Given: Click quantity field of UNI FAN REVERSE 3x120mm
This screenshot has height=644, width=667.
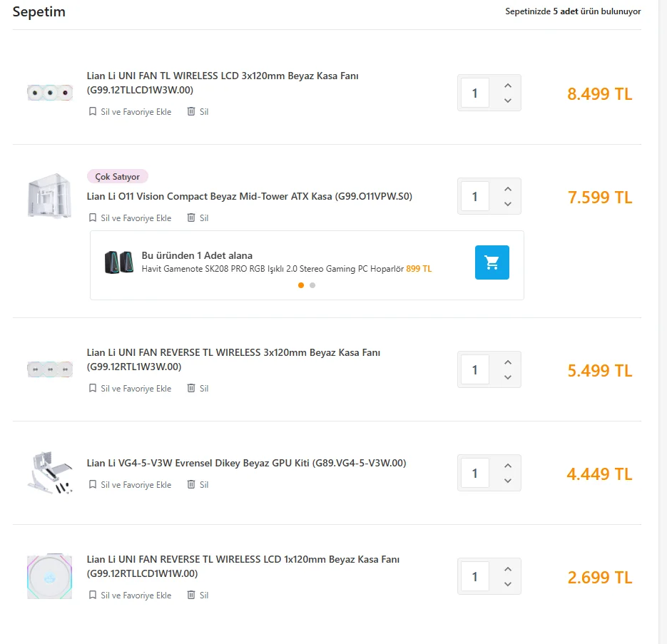Looking at the screenshot, I should pos(475,370).
